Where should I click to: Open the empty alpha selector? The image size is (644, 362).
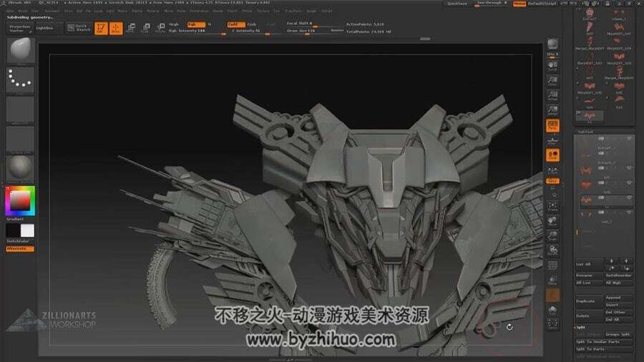(20, 109)
